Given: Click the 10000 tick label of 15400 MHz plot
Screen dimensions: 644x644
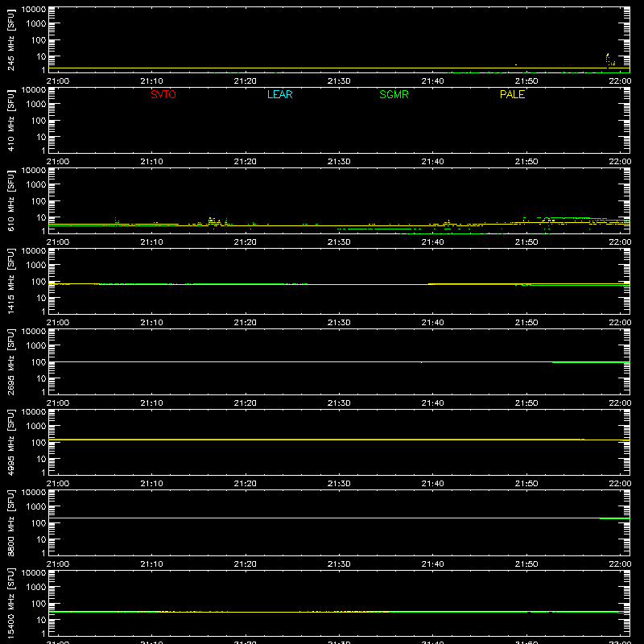Looking at the screenshot, I should (x=34, y=573).
